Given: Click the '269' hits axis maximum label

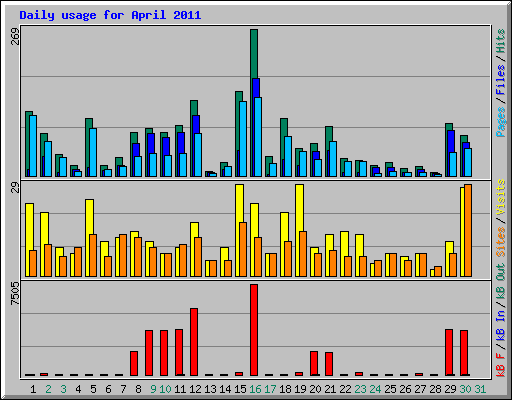Looking at the screenshot, I should pos(15,36).
